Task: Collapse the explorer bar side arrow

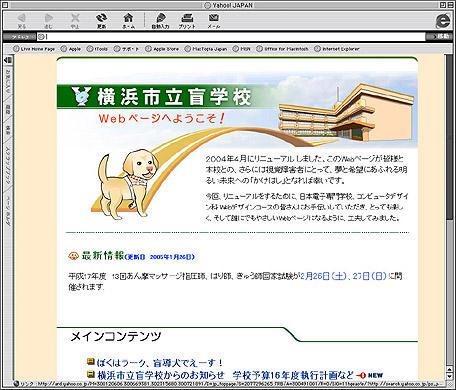Action: coord(8,60)
